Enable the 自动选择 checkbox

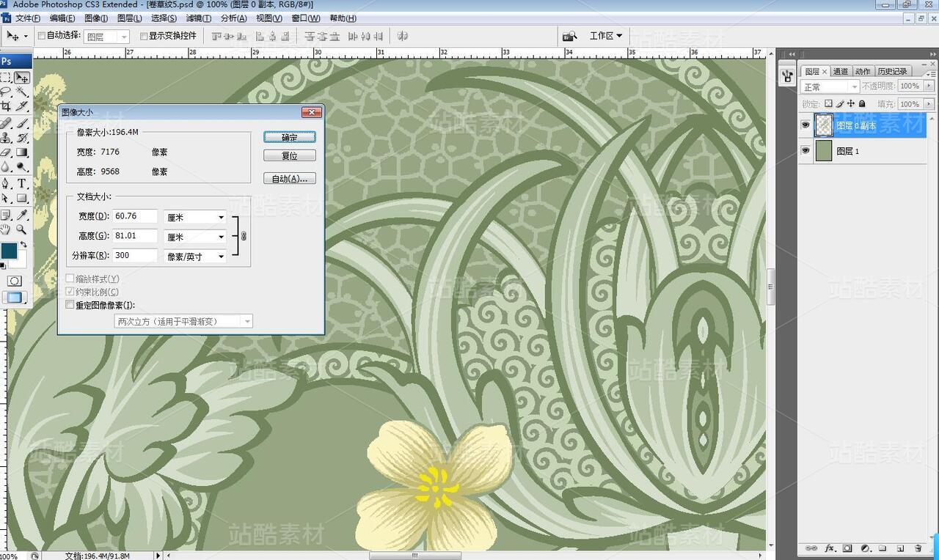point(41,36)
